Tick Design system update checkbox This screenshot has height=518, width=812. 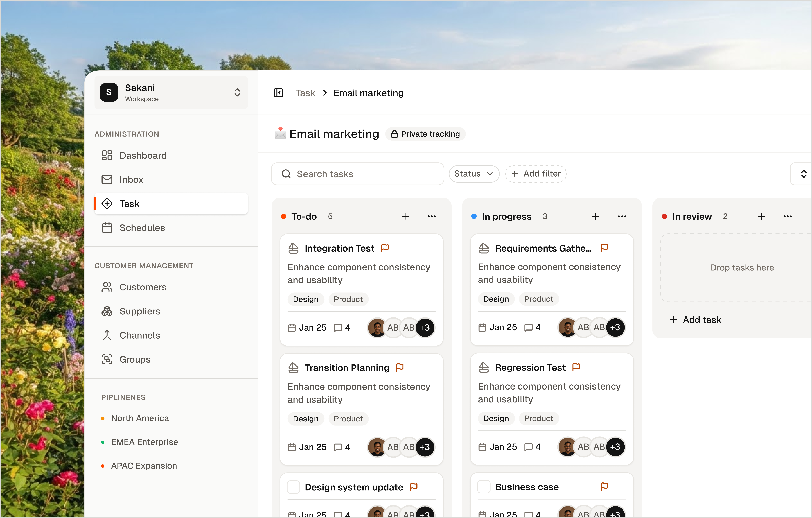coord(293,487)
